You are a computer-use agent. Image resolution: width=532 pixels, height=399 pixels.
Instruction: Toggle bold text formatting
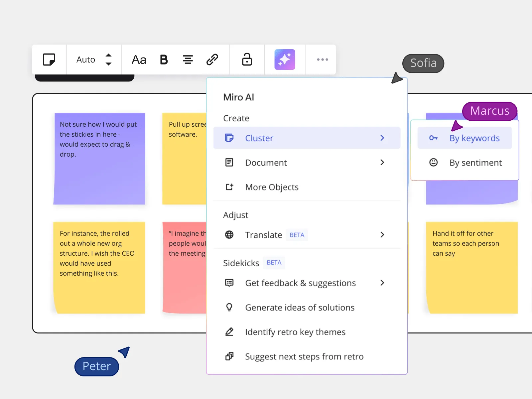164,60
